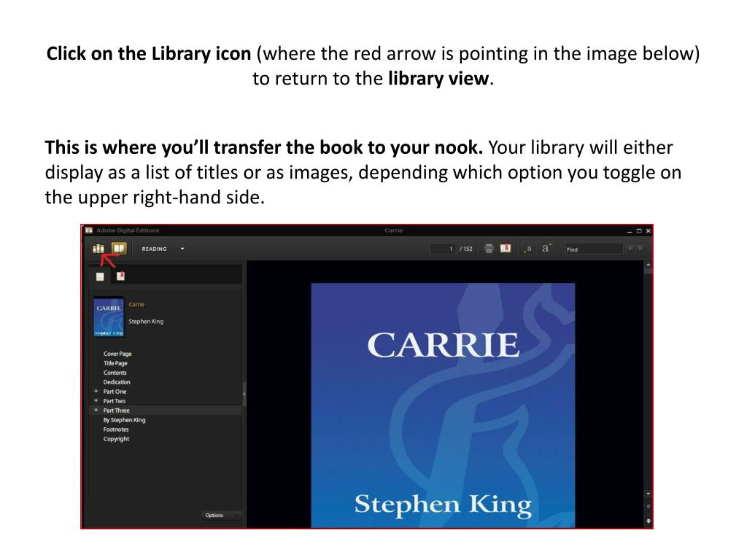Viewport: 747px width, 560px height.
Task: Switch to the Reading view book icon
Action: coord(119,248)
